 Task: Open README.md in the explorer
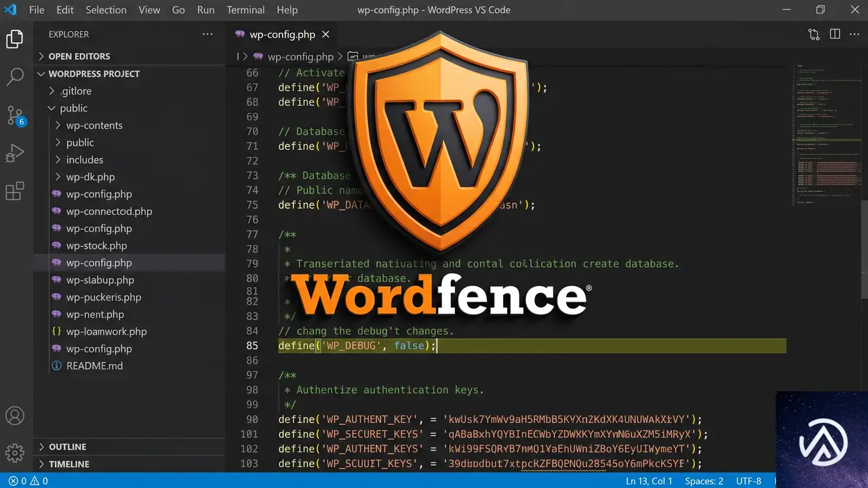(x=130, y=366)
